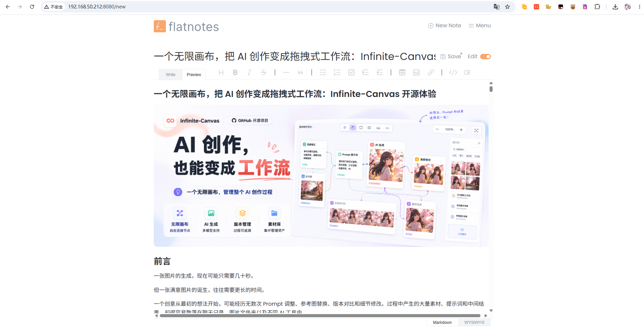Click the preview heading ending in '开源体验'
Screen dimensions: 644x333
(295, 94)
